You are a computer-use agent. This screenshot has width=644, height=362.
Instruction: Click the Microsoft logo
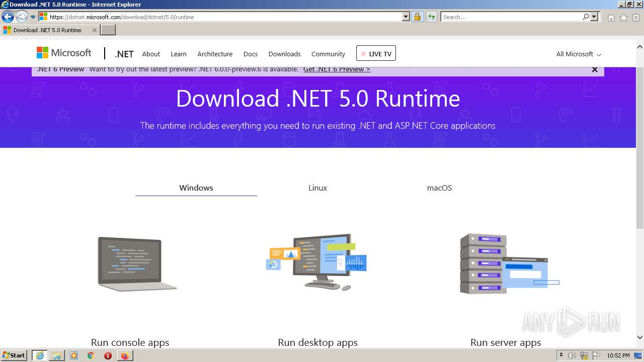pyautogui.click(x=64, y=53)
